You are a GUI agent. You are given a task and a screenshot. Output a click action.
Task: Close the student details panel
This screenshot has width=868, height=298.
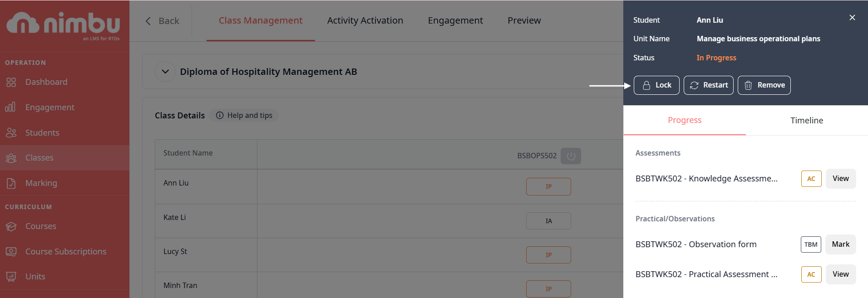[x=852, y=18]
